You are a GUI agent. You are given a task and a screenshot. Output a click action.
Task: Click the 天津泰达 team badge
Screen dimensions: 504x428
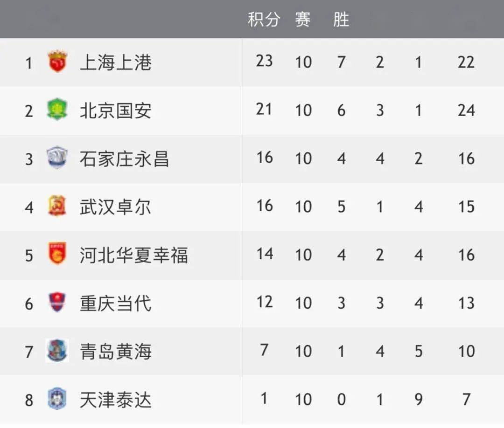(x=57, y=399)
